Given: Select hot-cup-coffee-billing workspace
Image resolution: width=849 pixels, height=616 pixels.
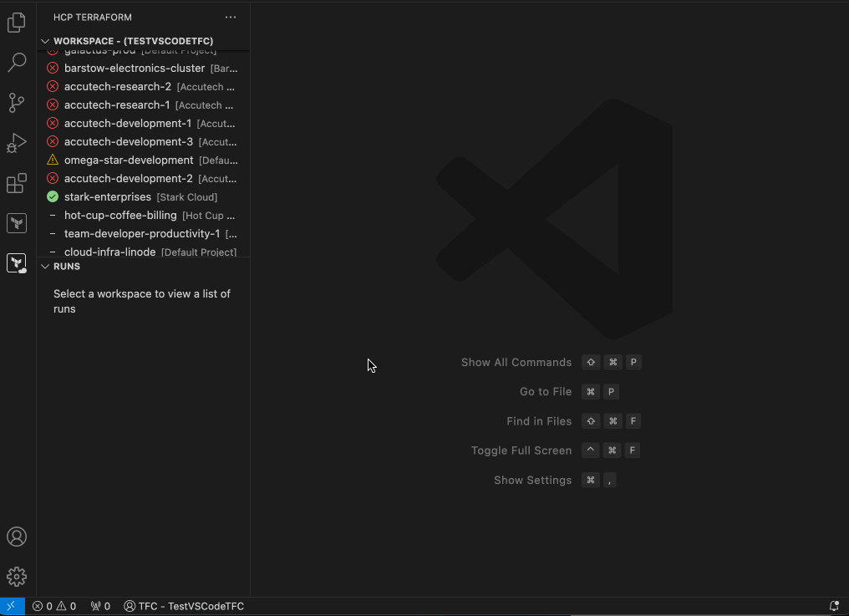Looking at the screenshot, I should tap(143, 216).
